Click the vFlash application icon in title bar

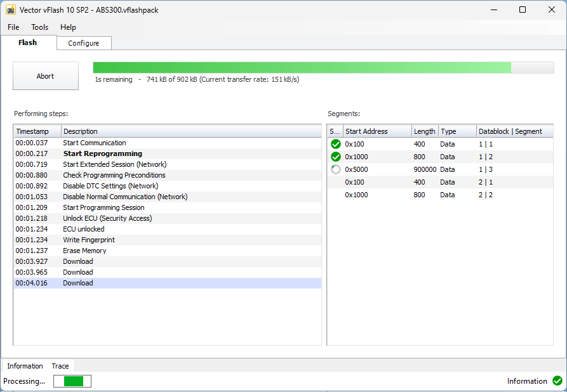coord(11,10)
